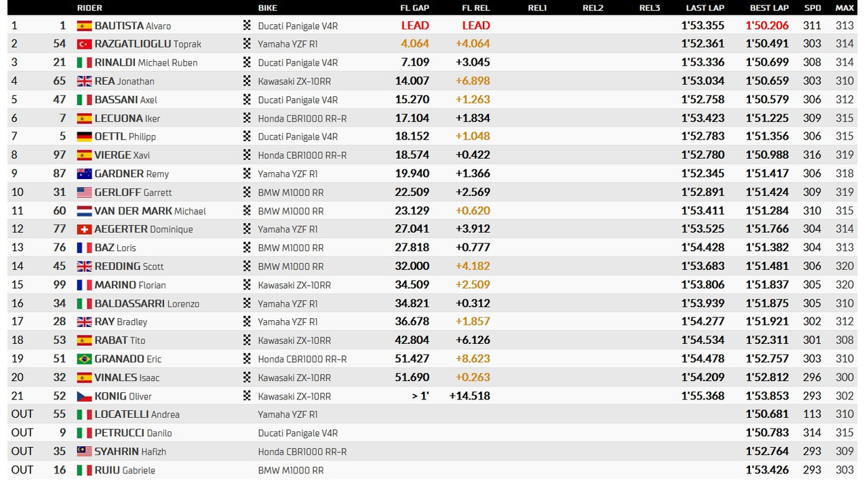
Task: Click the FL GAP column header
Action: coord(415,8)
